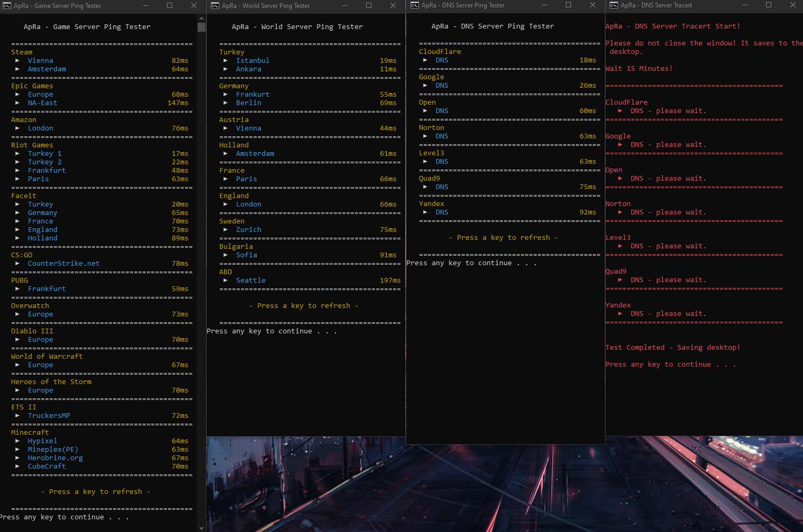The image size is (803, 532).
Task: Maximize the World Server Ping Tester window
Action: 369,5
